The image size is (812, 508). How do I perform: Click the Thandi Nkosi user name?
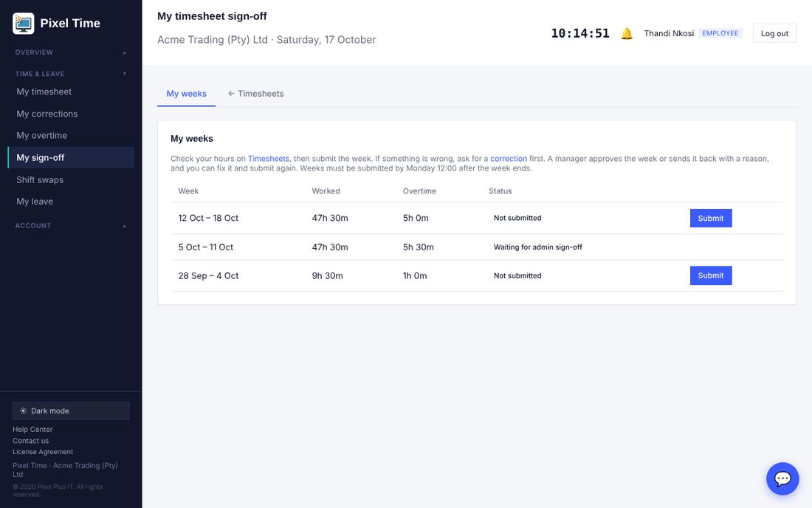pos(669,34)
